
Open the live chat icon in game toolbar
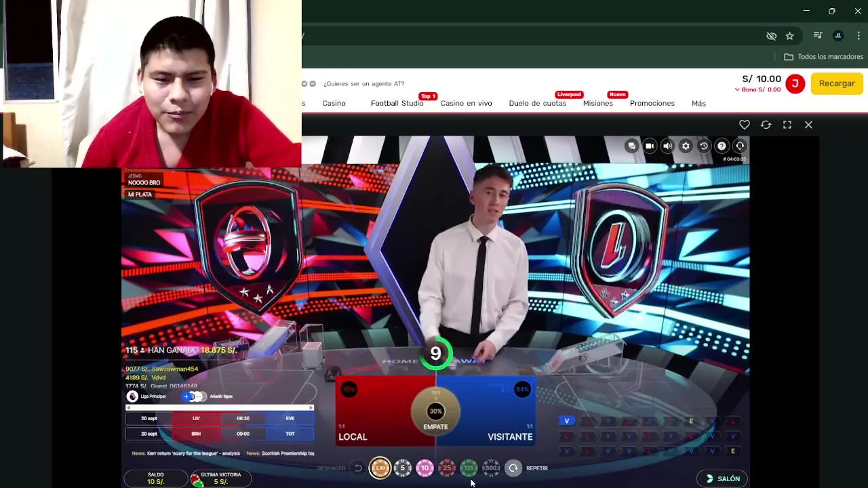631,146
